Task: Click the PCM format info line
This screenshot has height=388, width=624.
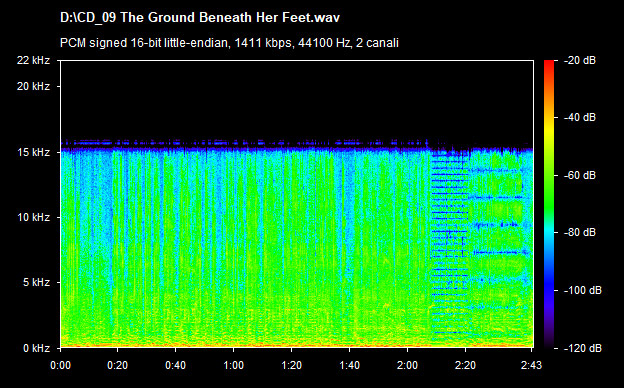Action: coord(229,43)
